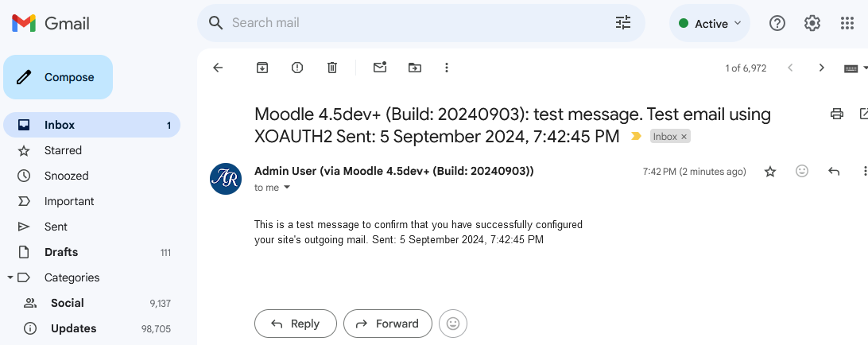Image resolution: width=868 pixels, height=345 pixels.
Task: Click the Forward button
Action: [388, 324]
